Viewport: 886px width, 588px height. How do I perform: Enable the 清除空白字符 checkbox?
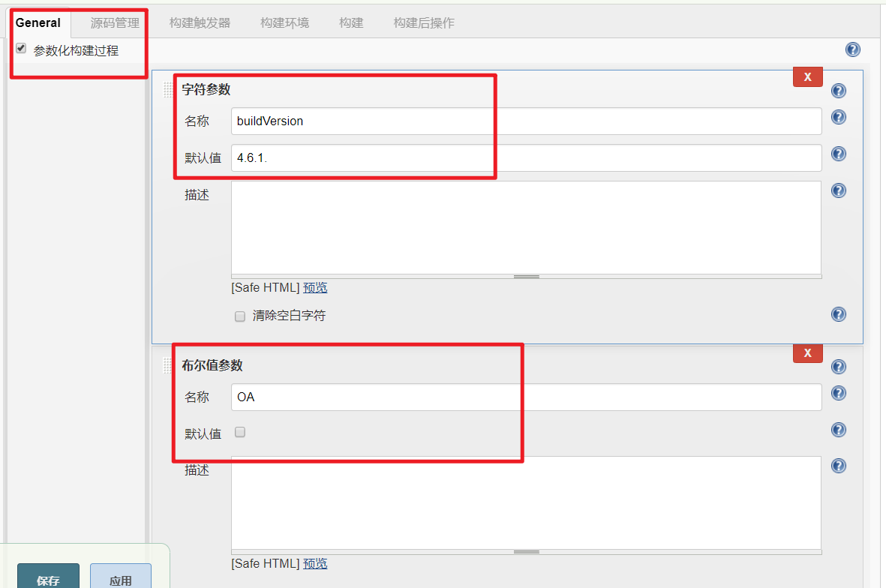pyautogui.click(x=239, y=316)
